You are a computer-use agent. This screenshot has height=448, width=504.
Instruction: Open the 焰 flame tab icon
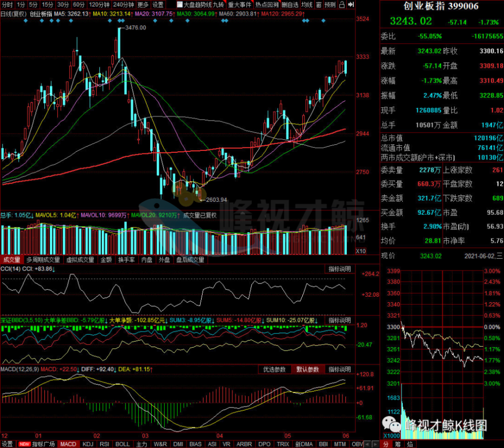tap(410, 444)
